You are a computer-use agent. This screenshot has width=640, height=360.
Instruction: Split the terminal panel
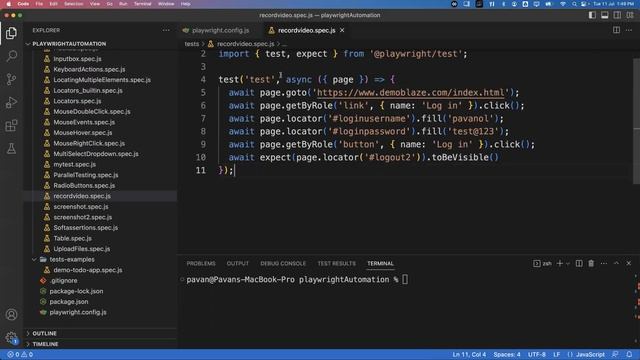[x=579, y=264]
